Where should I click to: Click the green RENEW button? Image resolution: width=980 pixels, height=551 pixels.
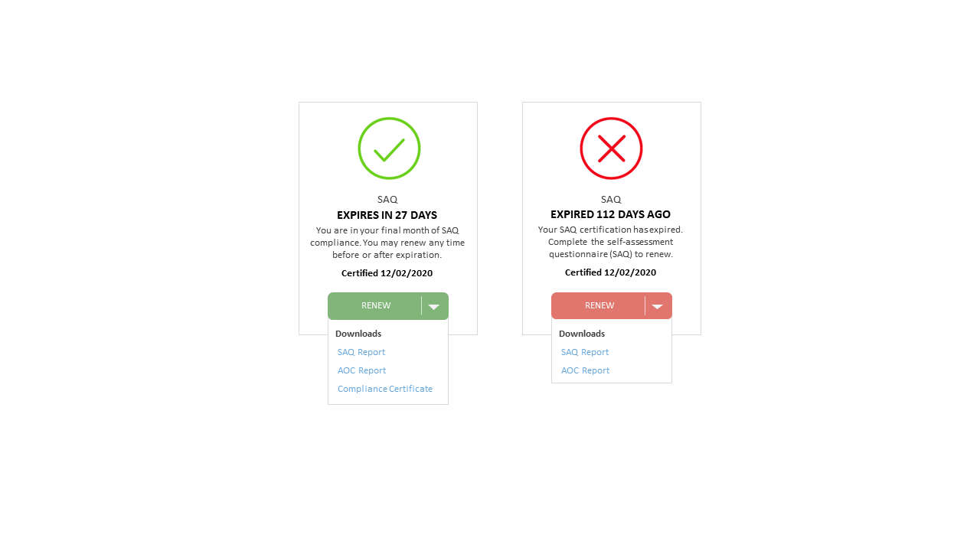[375, 306]
